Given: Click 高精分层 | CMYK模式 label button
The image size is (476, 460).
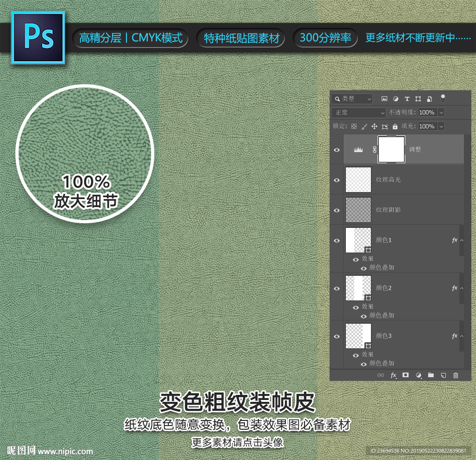Looking at the screenshot, I should pos(131,38).
